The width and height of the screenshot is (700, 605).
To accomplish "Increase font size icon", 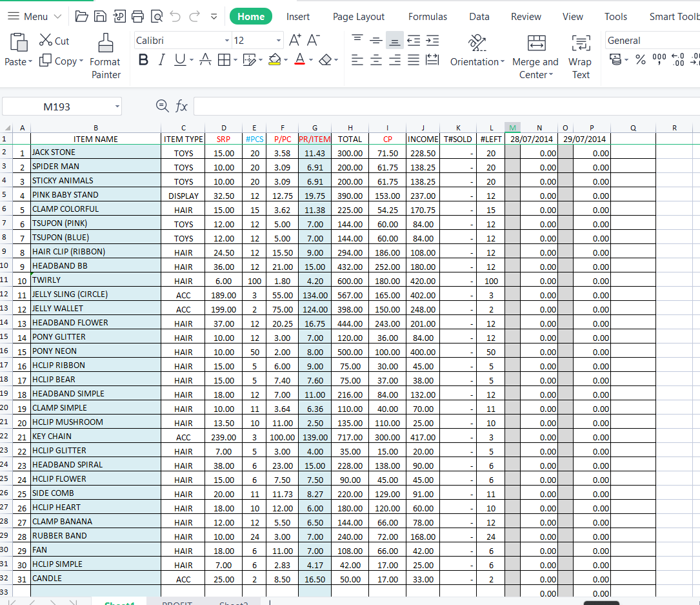I will (x=295, y=40).
